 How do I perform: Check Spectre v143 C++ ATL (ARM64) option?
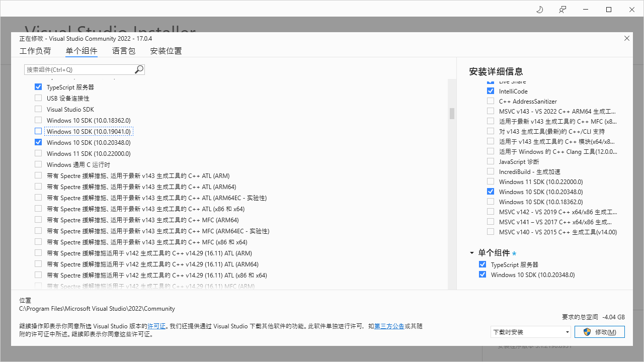[38, 187]
